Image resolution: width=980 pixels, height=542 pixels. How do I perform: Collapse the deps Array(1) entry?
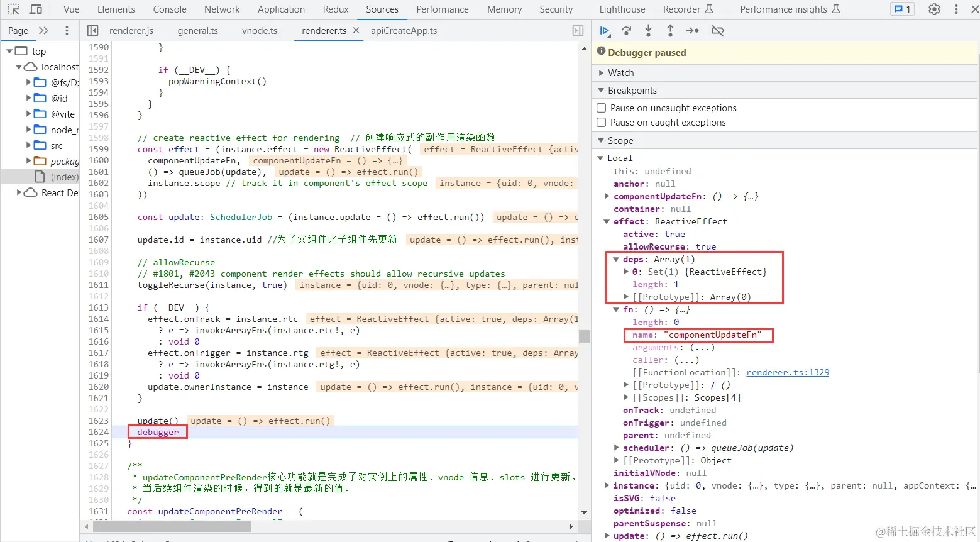point(616,259)
